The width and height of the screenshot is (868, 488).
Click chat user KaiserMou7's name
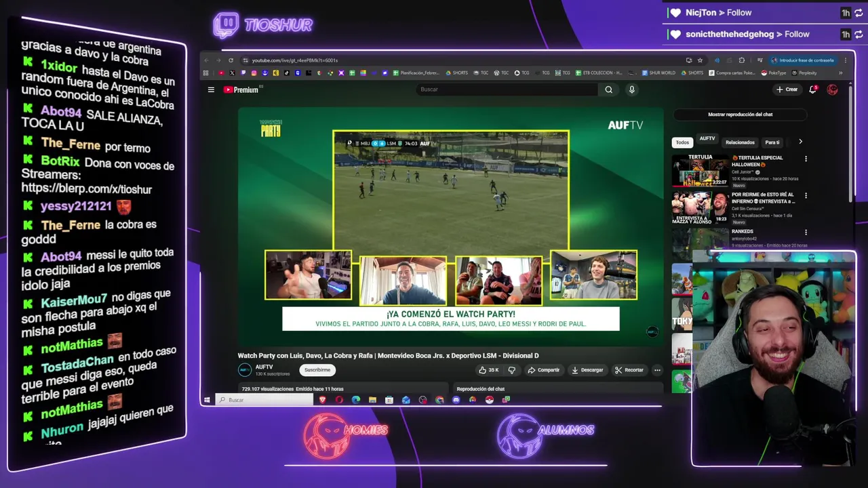(x=74, y=301)
